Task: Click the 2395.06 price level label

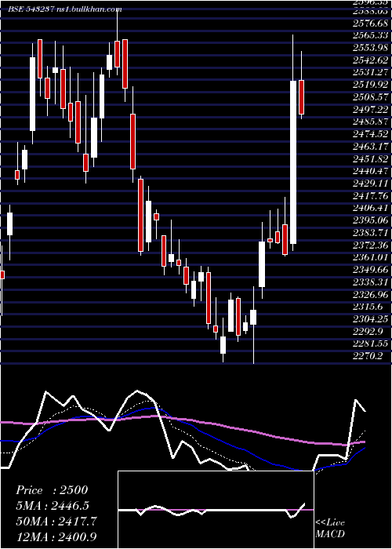Action: coord(372,220)
